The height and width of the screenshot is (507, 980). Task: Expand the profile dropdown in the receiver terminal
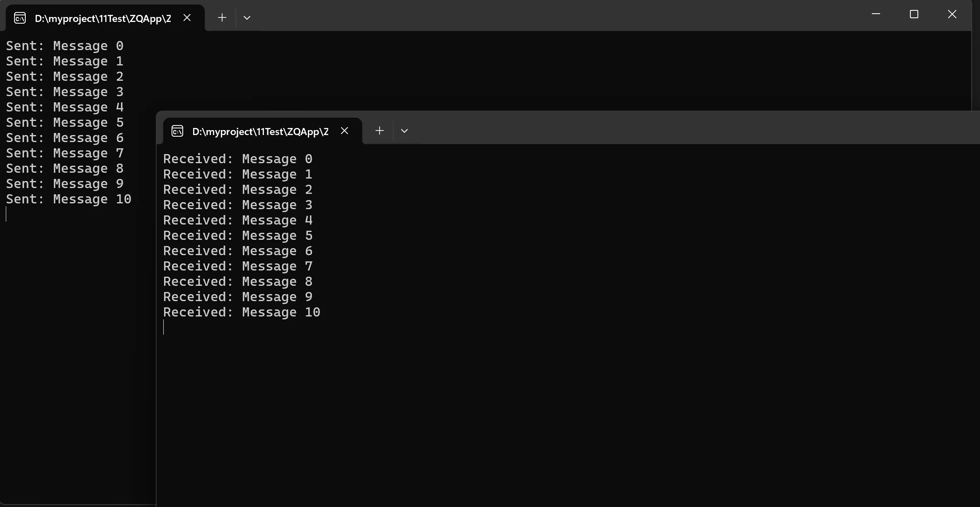(x=404, y=131)
